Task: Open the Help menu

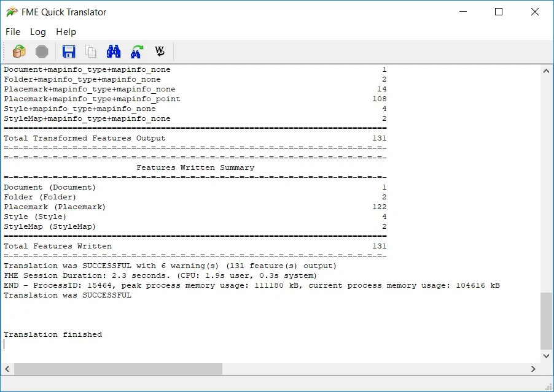Action: [66, 32]
